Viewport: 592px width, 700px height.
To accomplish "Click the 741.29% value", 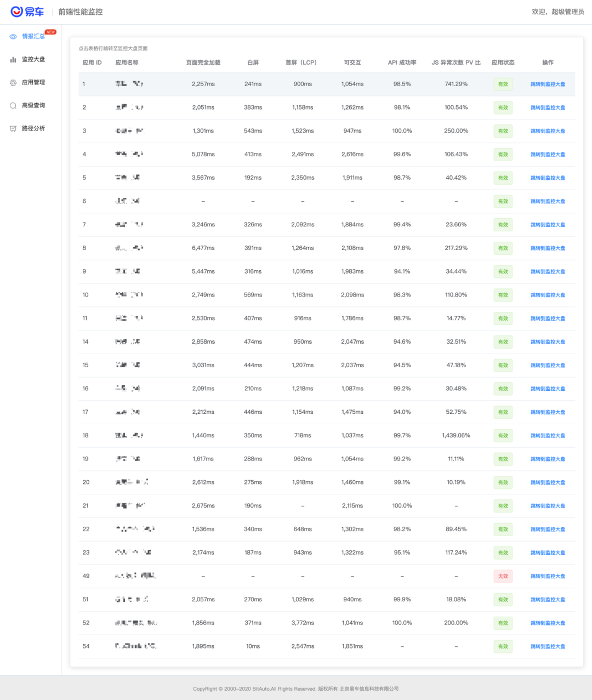I will (x=456, y=84).
